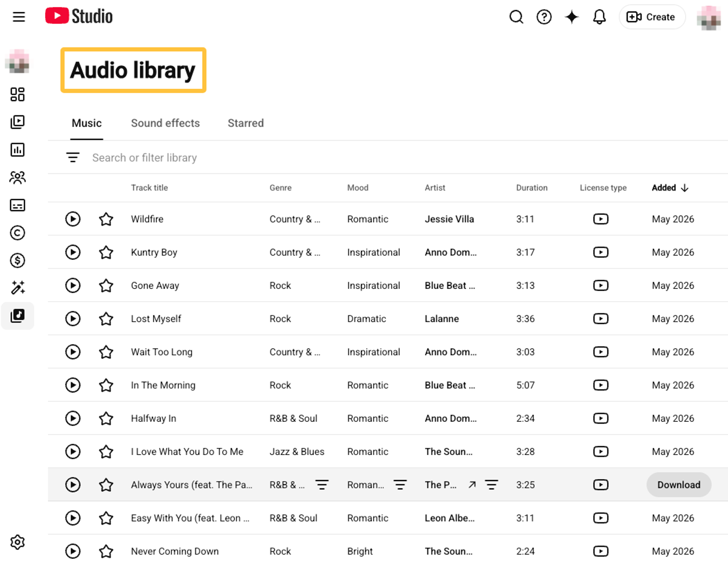Image resolution: width=728 pixels, height=562 pixels.
Task: Star I Love What You Do To Me
Action: coord(106,451)
